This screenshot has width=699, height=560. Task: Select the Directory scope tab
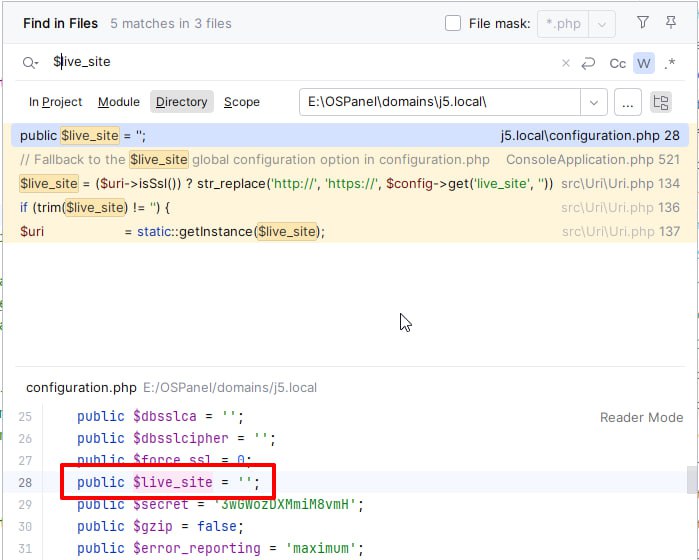[181, 102]
